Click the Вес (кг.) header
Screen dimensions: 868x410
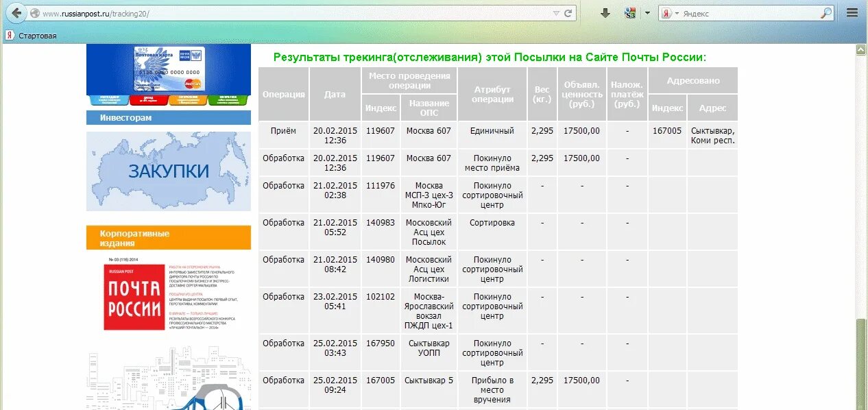tap(542, 94)
